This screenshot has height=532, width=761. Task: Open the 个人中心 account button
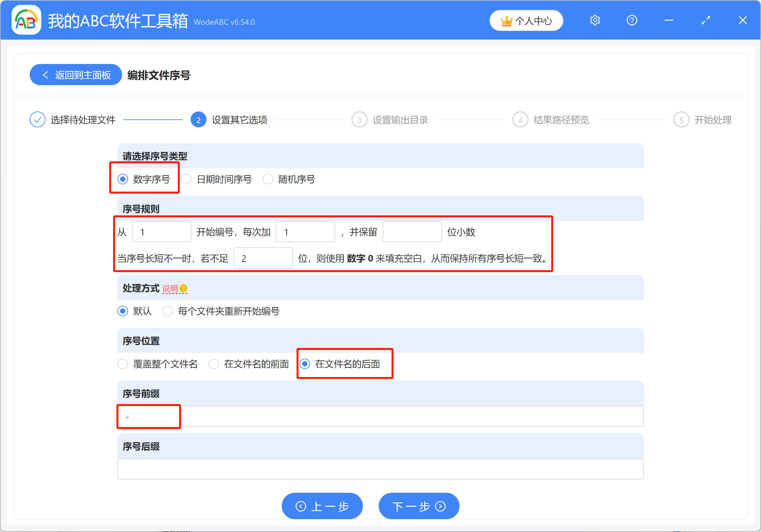click(x=526, y=20)
